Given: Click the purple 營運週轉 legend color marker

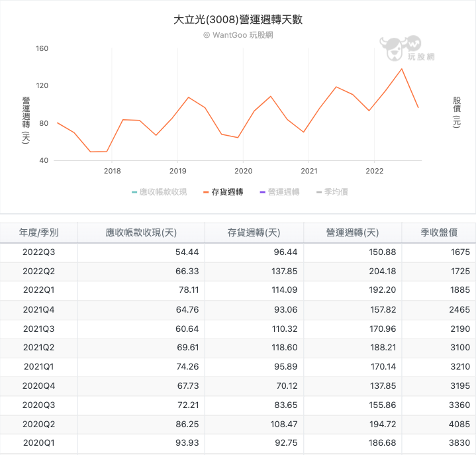Looking at the screenshot, I should tap(263, 192).
